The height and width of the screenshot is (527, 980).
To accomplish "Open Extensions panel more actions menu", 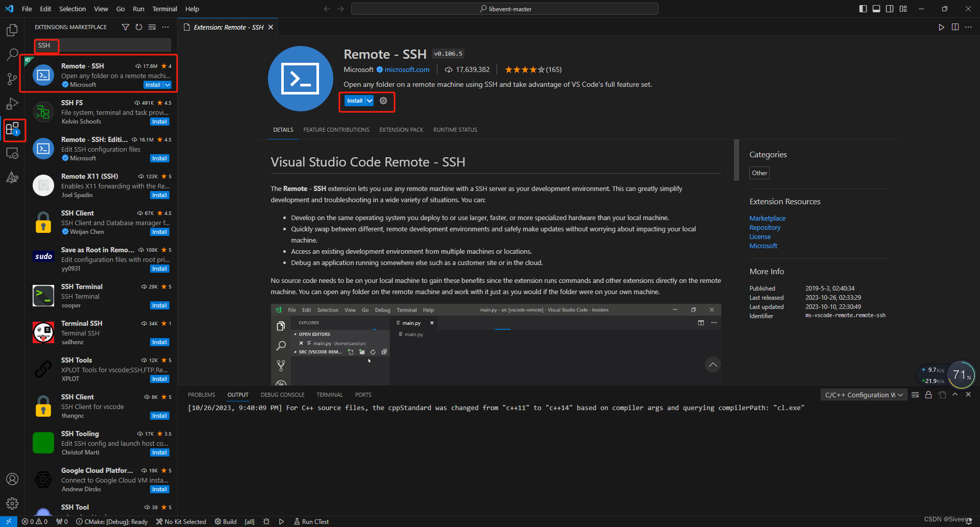I will coord(165,27).
